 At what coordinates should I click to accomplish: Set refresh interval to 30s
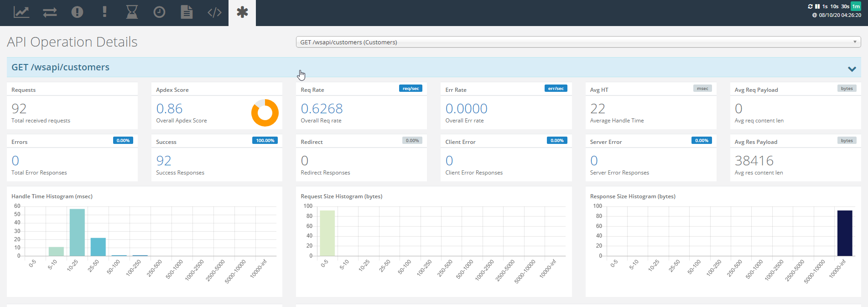(x=845, y=6)
